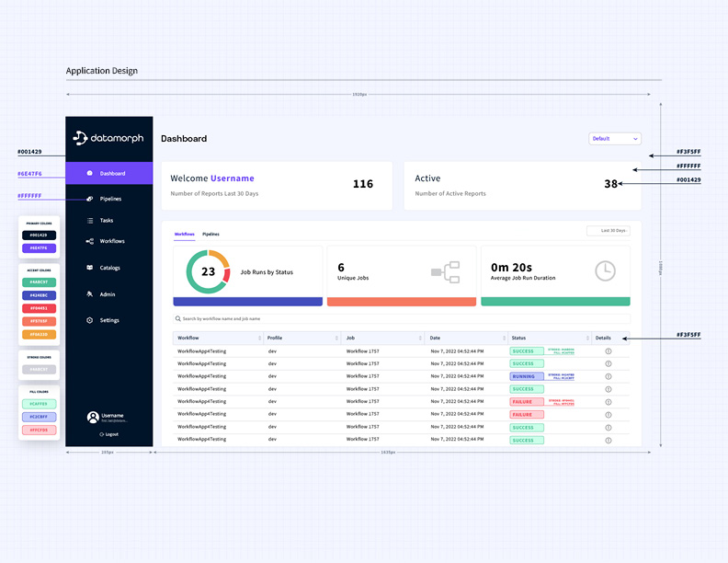Sort by Job column arrows

click(x=420, y=338)
